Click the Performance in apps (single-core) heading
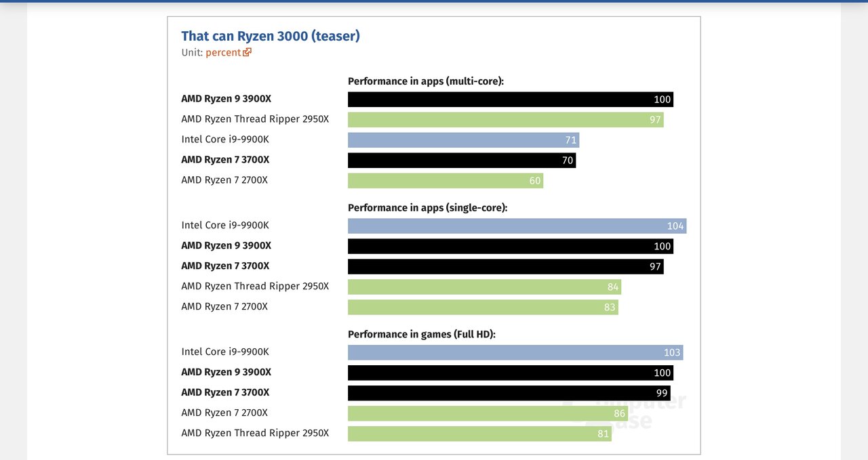 pyautogui.click(x=428, y=208)
